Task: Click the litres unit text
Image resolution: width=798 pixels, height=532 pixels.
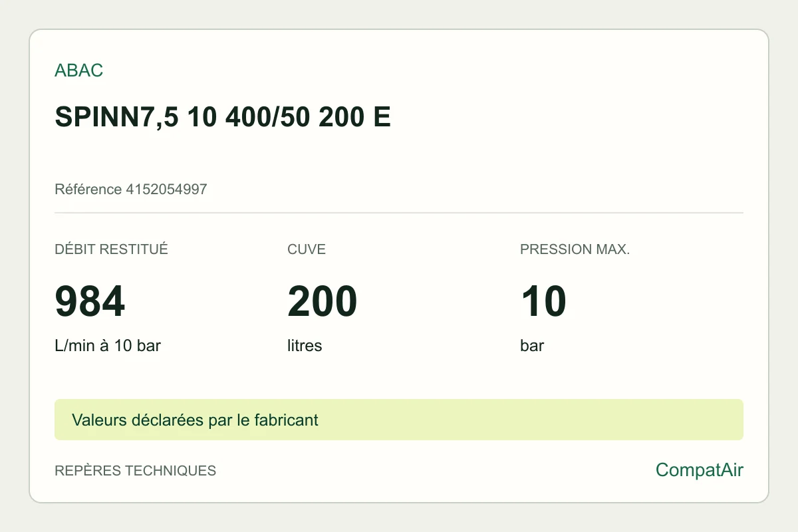Action: 305,346
